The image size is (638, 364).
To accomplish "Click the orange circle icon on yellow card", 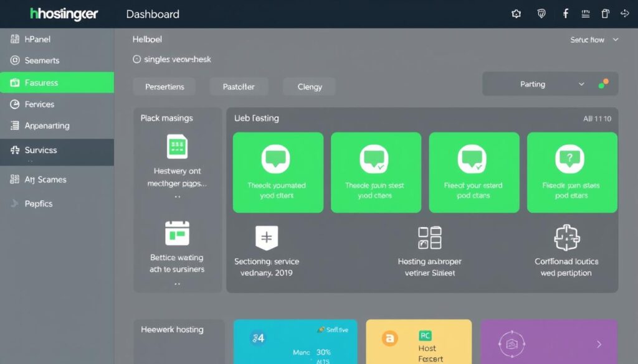I will [389, 338].
